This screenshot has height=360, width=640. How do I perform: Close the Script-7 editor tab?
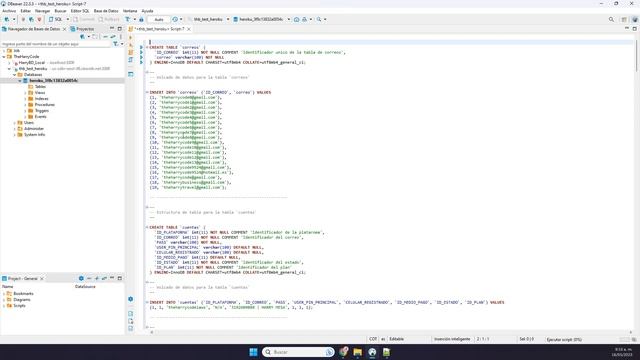[189, 29]
